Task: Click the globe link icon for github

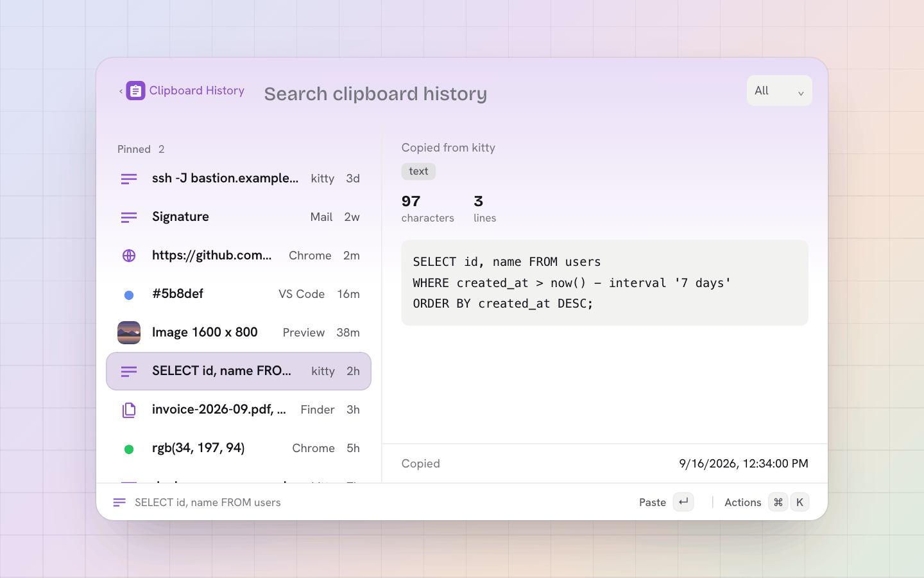Action: pos(129,256)
